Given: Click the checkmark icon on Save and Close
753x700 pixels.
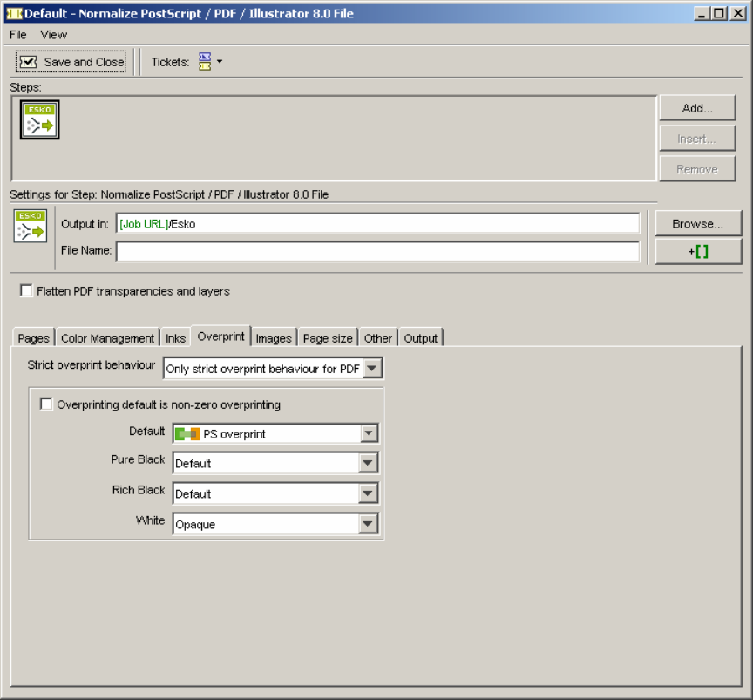Looking at the screenshot, I should (x=29, y=62).
